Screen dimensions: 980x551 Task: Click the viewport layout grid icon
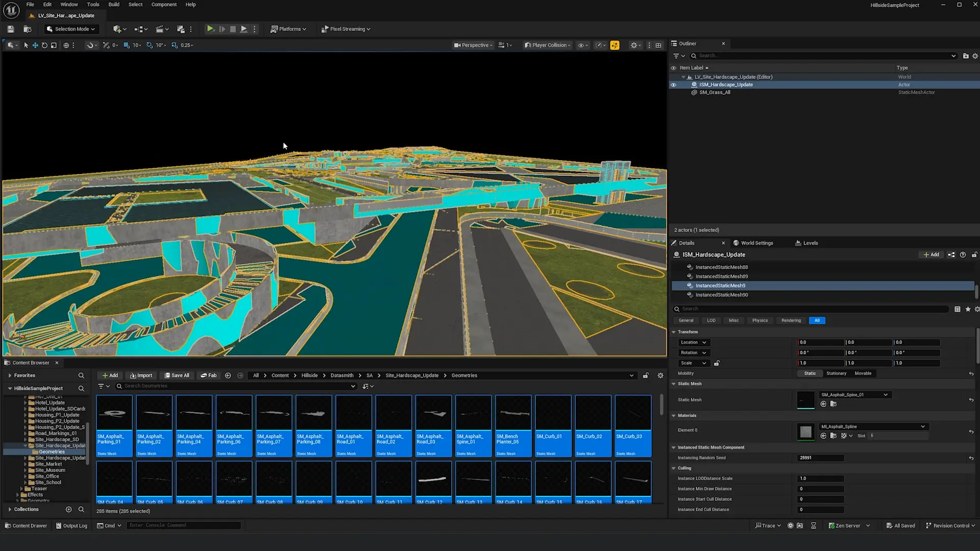658,45
